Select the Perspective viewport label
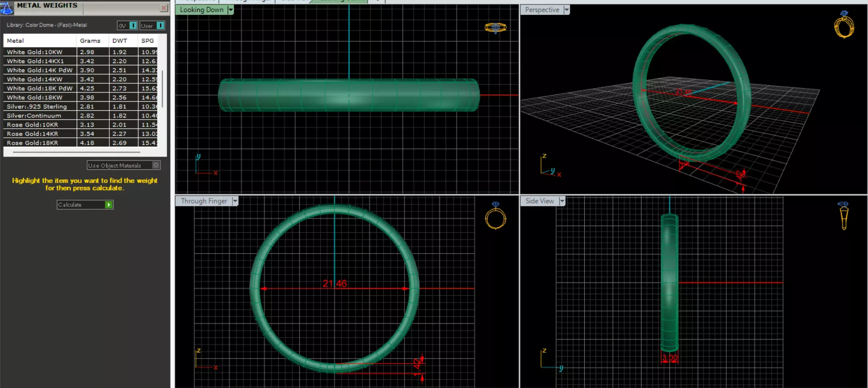Screen dimensions: 868x388 542,10
